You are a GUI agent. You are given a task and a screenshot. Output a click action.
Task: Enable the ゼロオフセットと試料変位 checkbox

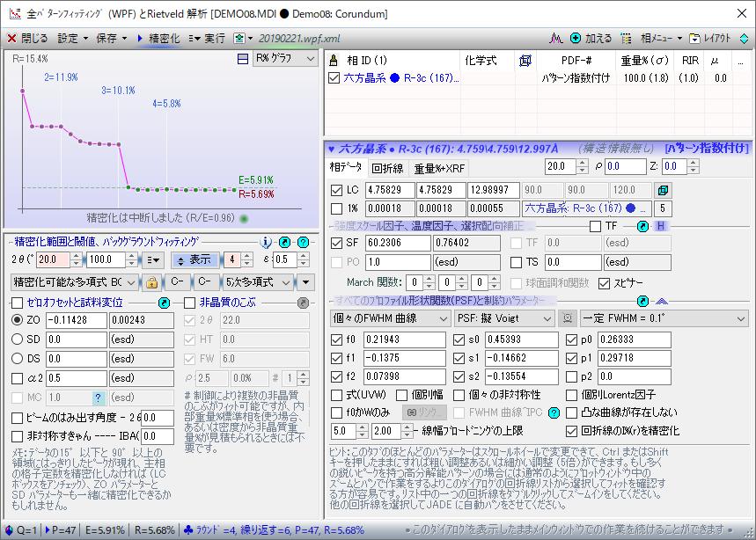pos(18,303)
